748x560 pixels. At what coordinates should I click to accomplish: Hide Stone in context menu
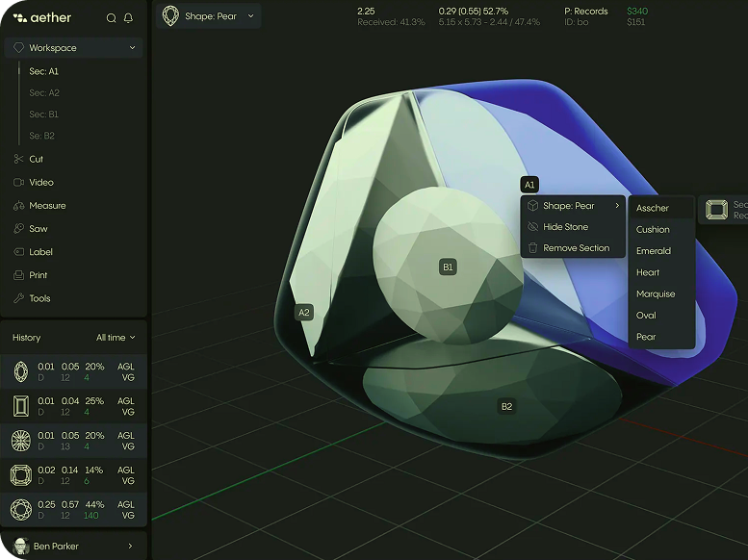pos(565,227)
